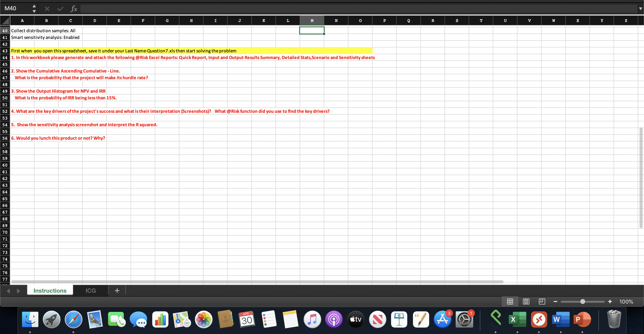
Task: Select the Instructions sheet tab
Action: coord(50,291)
